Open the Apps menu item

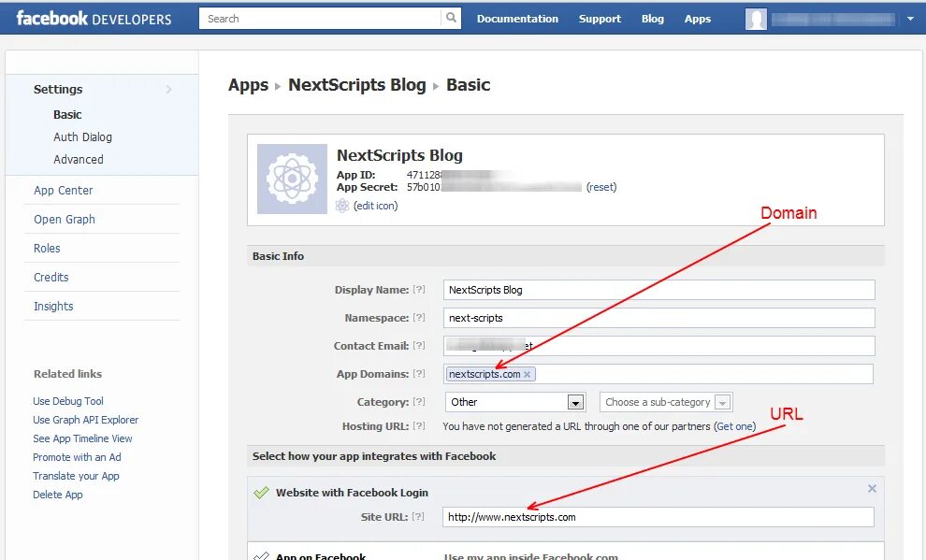[698, 19]
